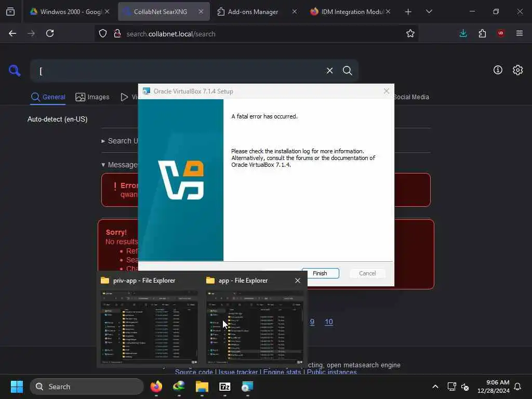Viewport: 532px width, 399px height.
Task: Open SearXNG preferences gear
Action: tap(518, 70)
